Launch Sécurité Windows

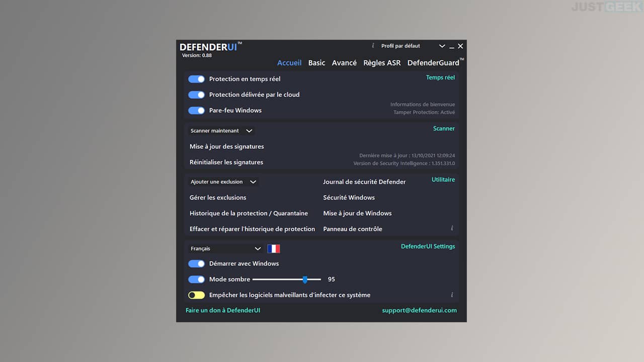349,198
